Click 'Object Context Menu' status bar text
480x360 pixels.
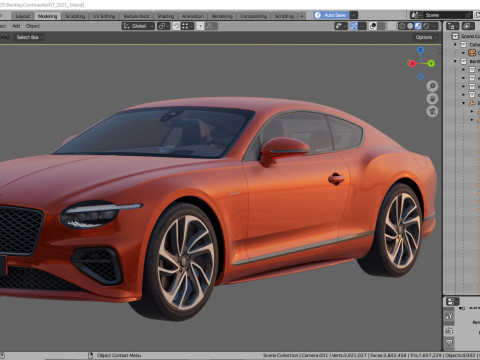tap(119, 356)
